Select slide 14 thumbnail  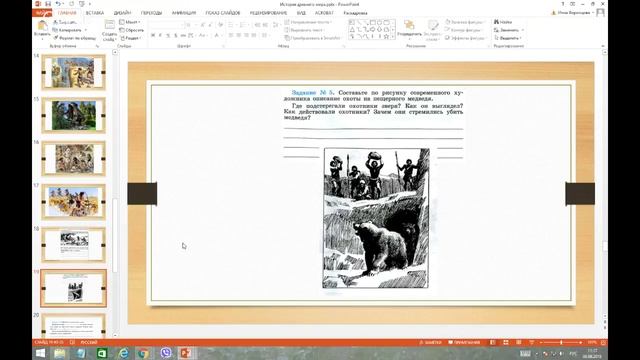point(73,72)
